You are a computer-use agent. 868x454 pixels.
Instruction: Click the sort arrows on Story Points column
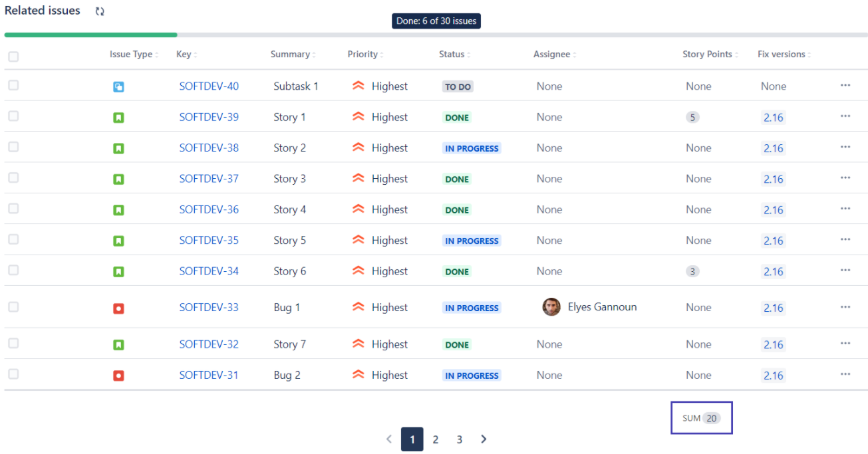point(736,55)
